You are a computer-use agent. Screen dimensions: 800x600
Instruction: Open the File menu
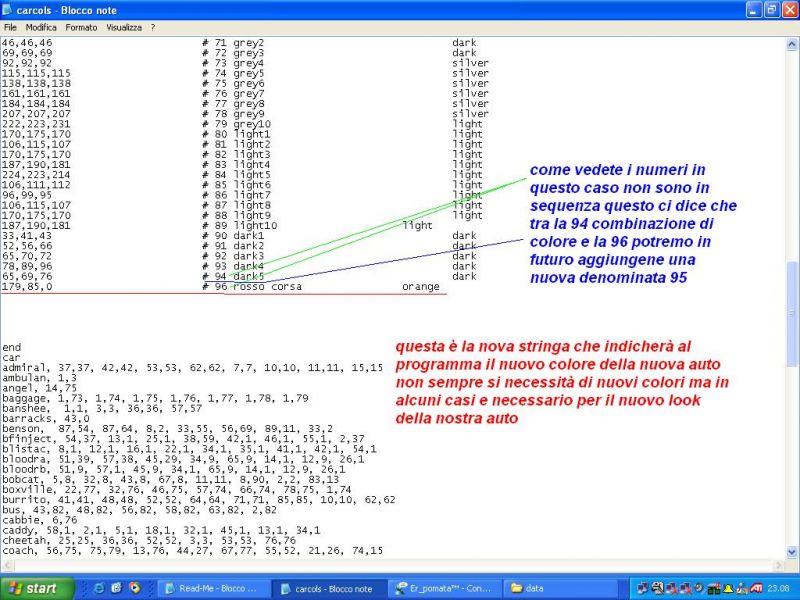11,27
